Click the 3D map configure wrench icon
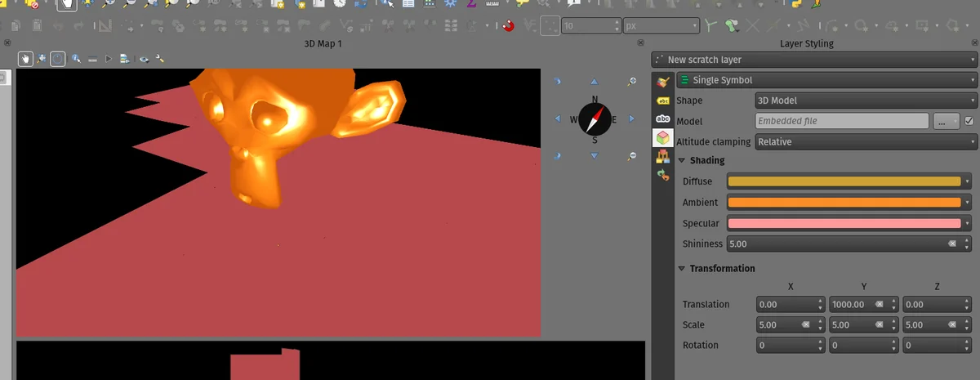Image resolution: width=980 pixels, height=380 pixels. pos(160,59)
